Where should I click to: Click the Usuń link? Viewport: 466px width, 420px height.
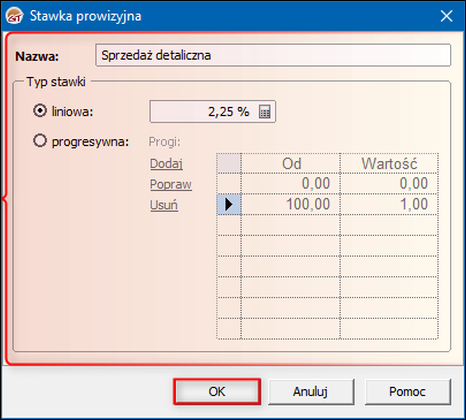164,205
